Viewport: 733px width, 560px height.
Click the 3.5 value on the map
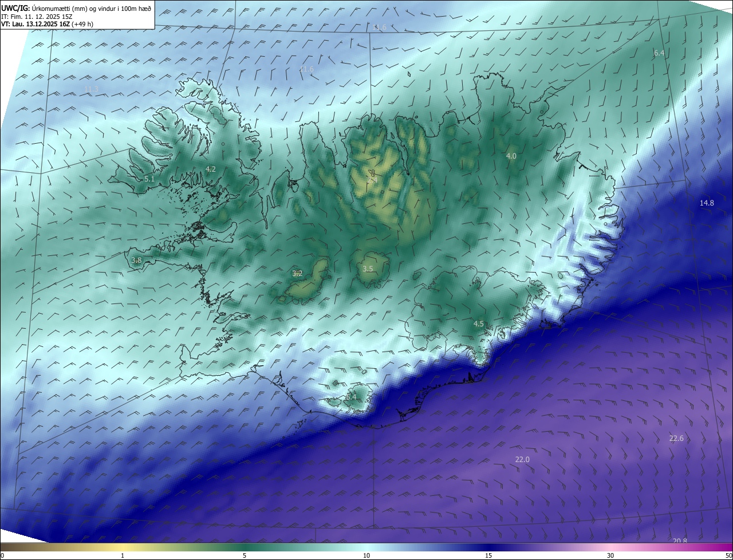(x=368, y=269)
